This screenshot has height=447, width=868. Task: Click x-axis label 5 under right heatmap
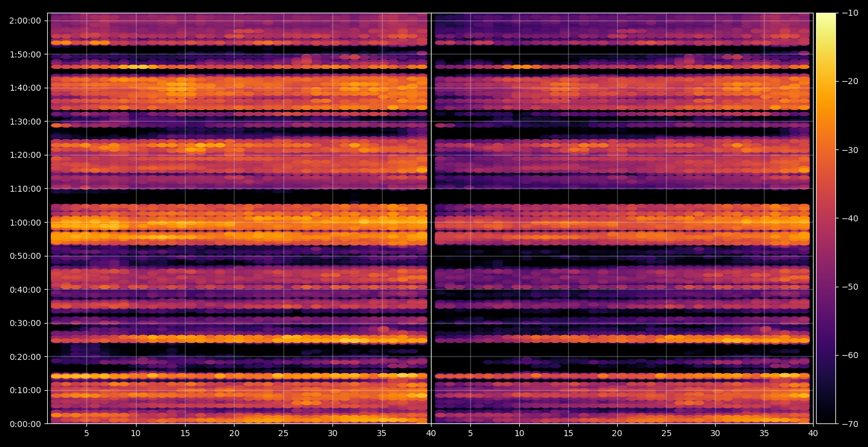coord(470,433)
